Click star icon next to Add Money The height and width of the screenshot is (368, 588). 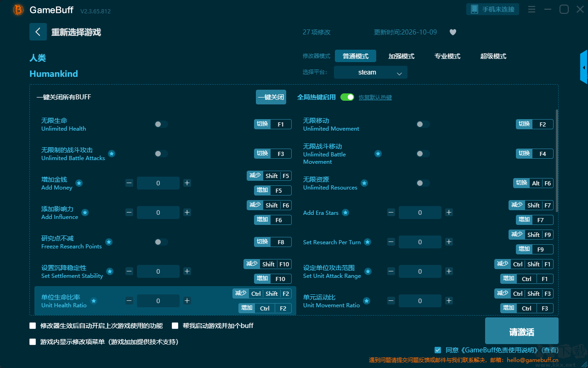pos(79,183)
